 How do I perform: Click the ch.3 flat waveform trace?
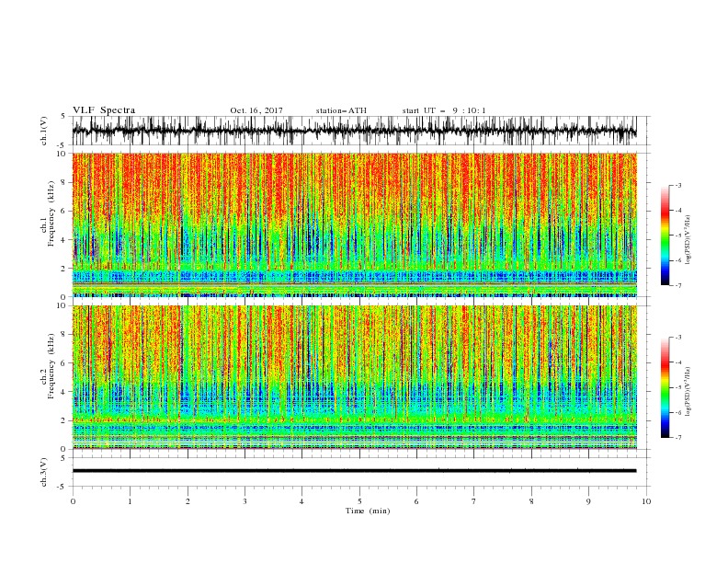[x=354, y=471]
